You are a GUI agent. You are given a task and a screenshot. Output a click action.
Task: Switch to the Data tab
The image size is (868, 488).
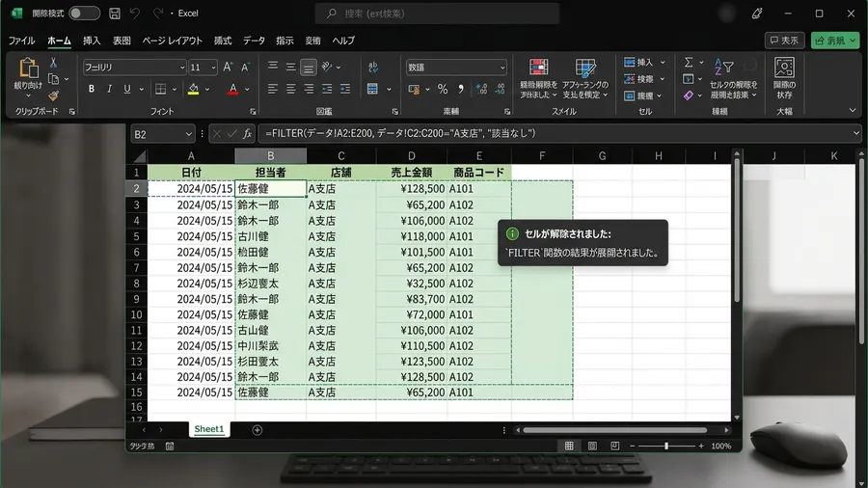254,41
